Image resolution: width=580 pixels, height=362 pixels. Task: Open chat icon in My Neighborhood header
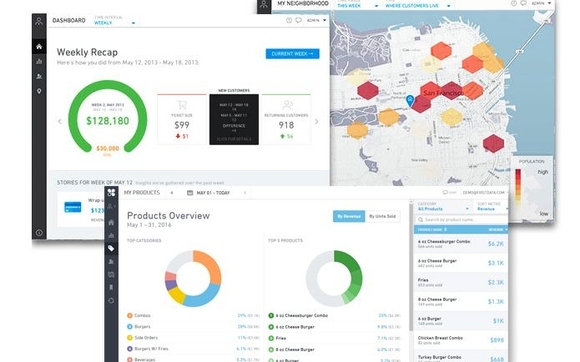tap(523, 3)
